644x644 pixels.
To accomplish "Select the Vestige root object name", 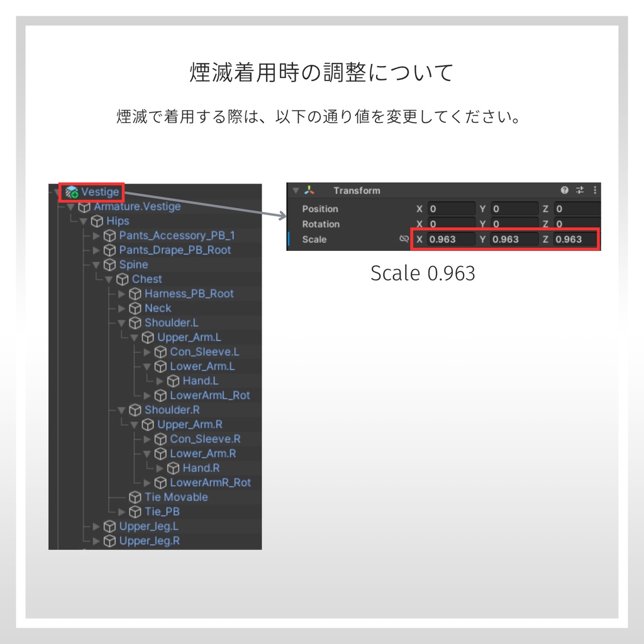I will pyautogui.click(x=100, y=192).
